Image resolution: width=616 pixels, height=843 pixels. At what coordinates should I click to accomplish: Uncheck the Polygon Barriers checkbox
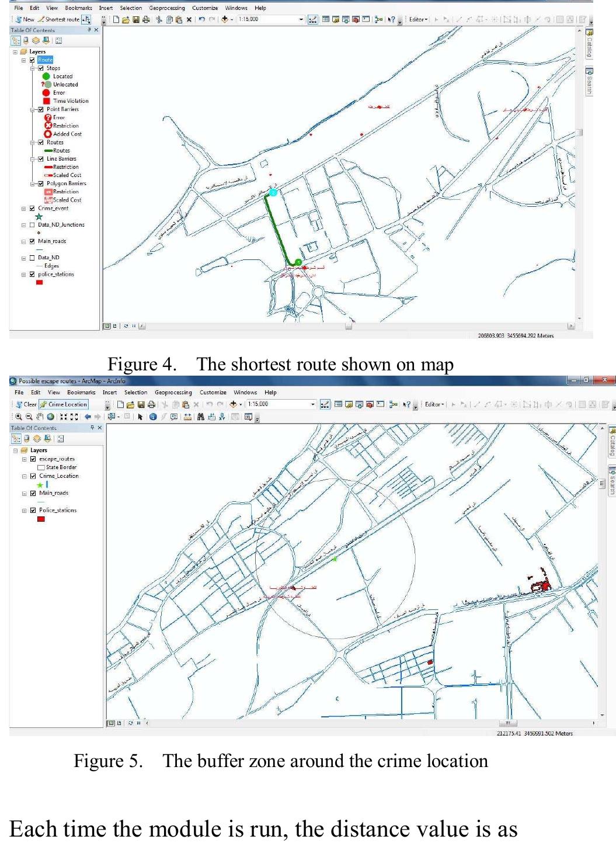[x=40, y=183]
